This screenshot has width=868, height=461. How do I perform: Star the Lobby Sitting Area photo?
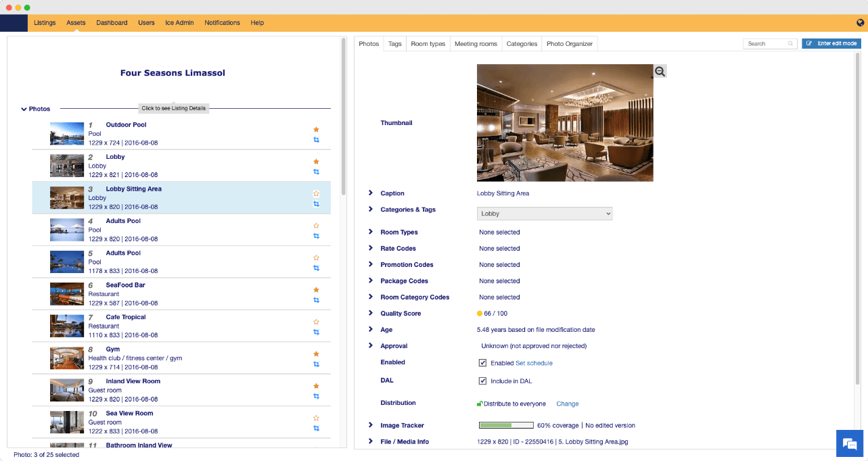pos(316,193)
